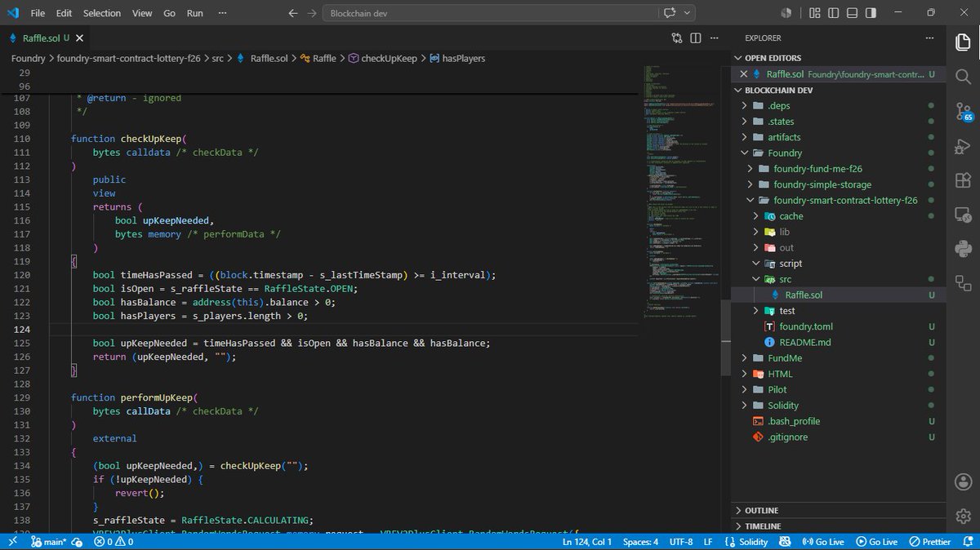The image size is (980, 550).
Task: Toggle the bottom Panel visibility
Action: 853,13
